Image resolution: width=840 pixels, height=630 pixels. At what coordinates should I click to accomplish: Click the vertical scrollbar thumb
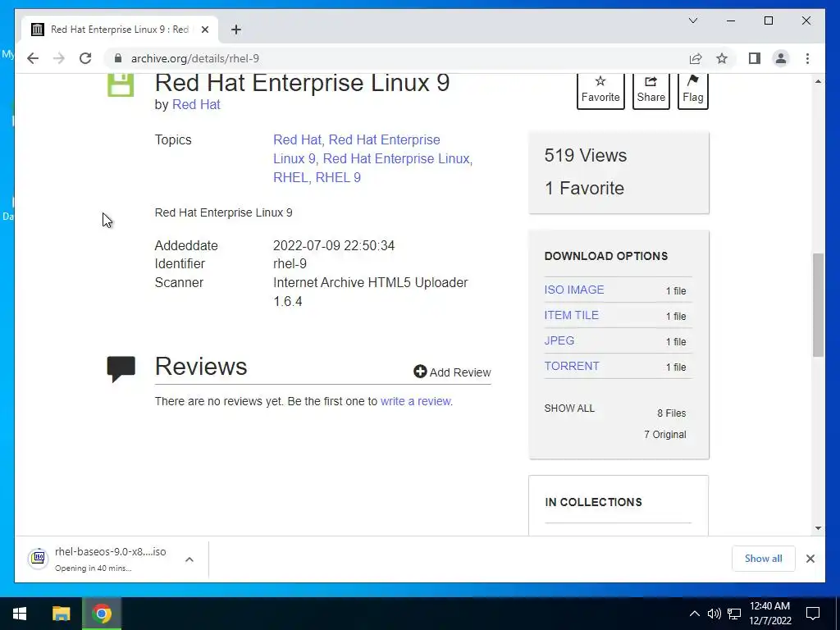818,305
